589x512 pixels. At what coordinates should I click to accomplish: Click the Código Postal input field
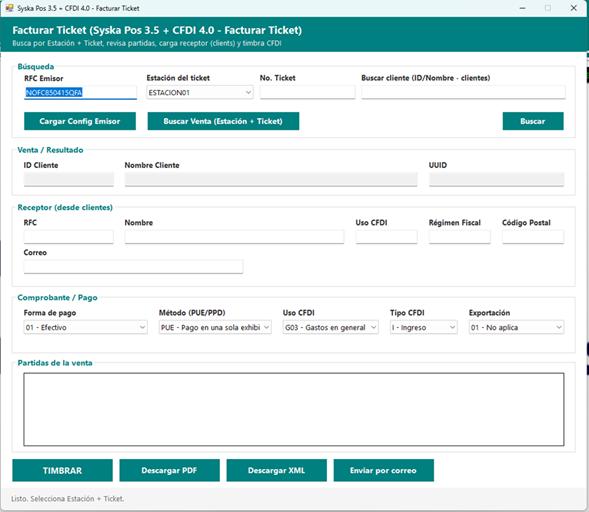pyautogui.click(x=533, y=237)
